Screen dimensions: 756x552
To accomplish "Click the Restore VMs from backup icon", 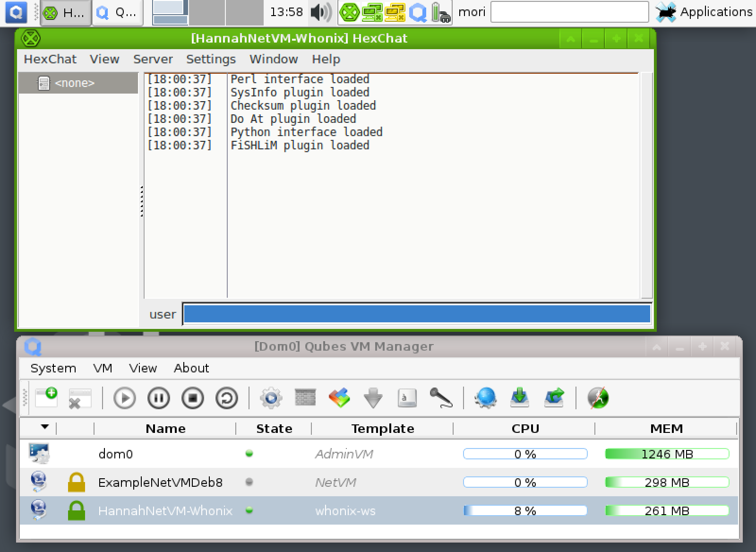I will pyautogui.click(x=554, y=398).
